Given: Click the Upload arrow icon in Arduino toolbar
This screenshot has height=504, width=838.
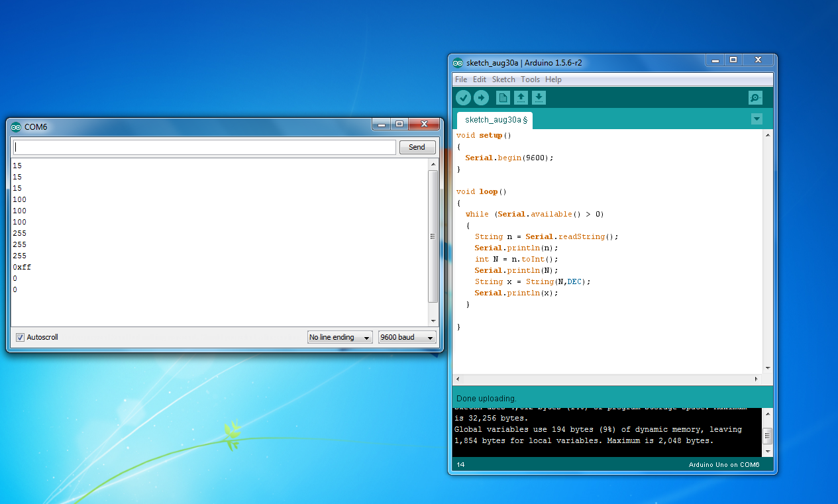Looking at the screenshot, I should coord(482,98).
